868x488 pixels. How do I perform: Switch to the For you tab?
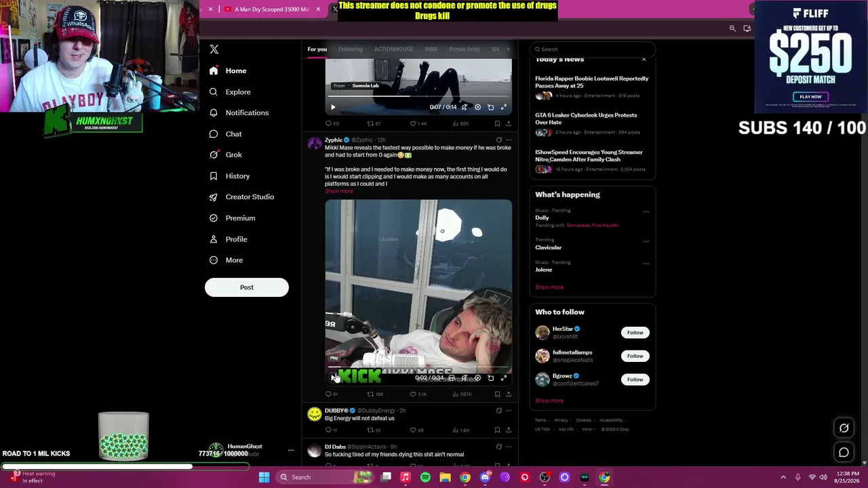tap(317, 49)
